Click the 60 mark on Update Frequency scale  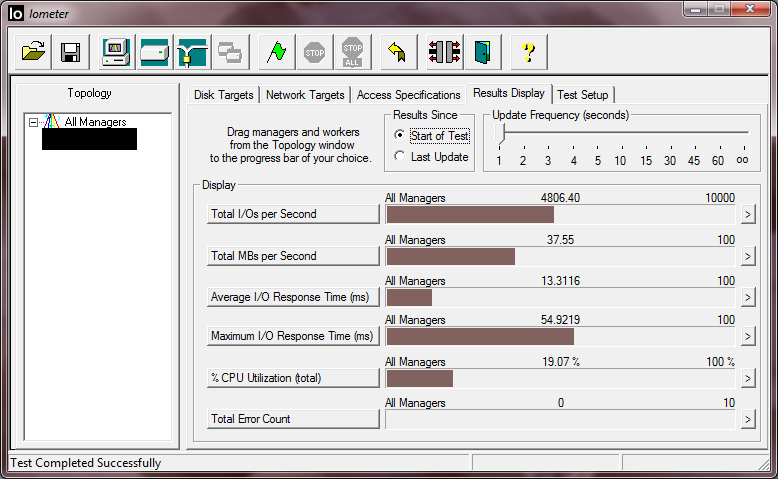coord(718,161)
